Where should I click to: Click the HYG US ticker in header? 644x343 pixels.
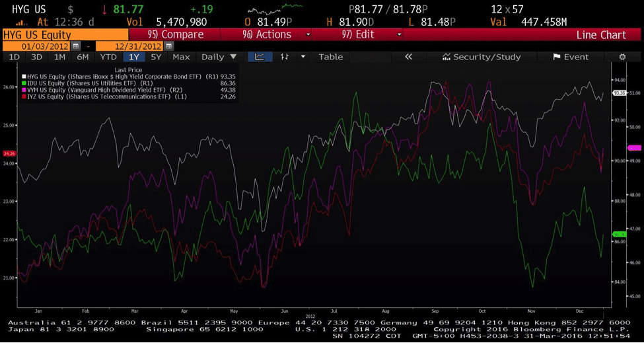pyautogui.click(x=29, y=9)
